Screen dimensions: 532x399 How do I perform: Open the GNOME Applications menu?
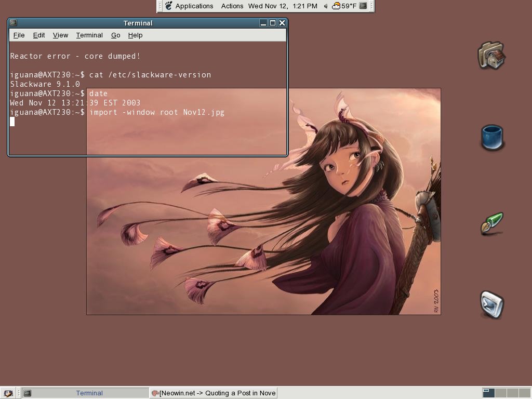[x=194, y=6]
